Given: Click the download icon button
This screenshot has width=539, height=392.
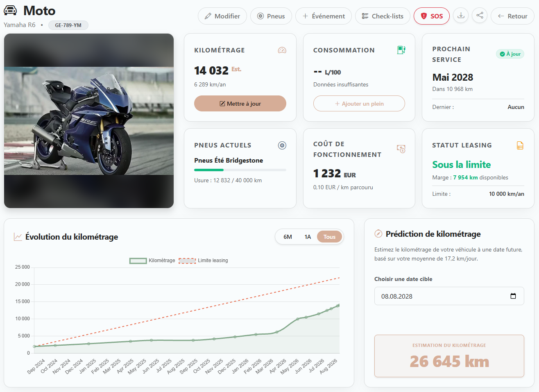Looking at the screenshot, I should pos(461,16).
